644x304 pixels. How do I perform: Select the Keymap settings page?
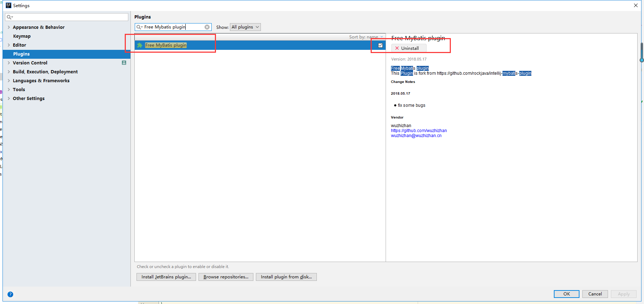22,36
